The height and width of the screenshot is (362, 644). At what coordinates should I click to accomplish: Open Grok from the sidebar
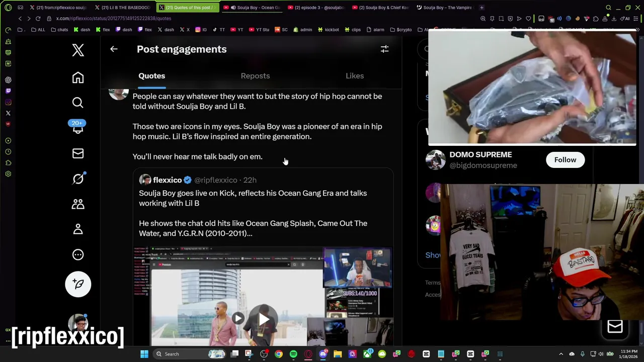(x=77, y=178)
